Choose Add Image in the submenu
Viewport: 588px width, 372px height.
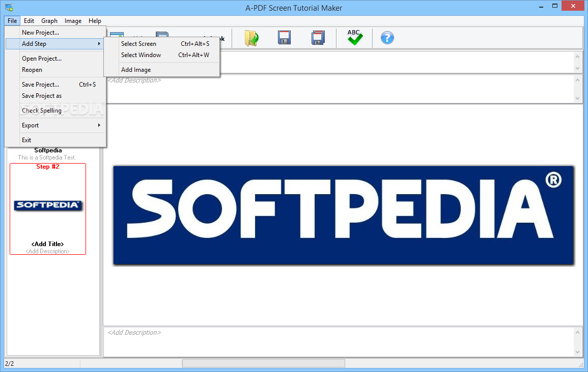tap(161, 70)
